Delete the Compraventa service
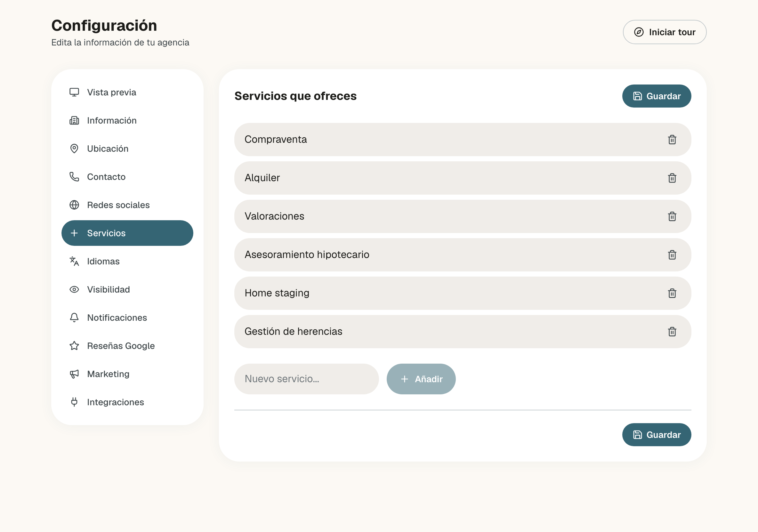Viewport: 758px width, 532px height. [672, 140]
